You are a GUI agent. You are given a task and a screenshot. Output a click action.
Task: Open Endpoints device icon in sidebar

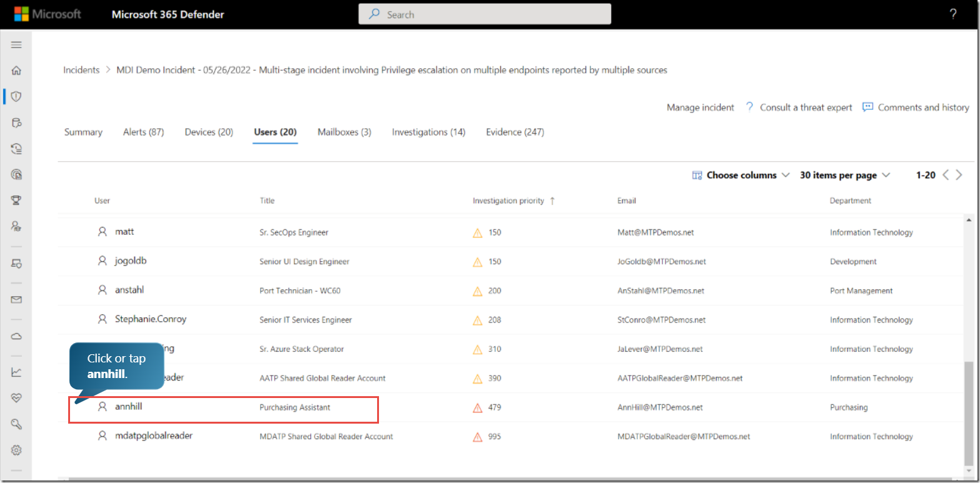pyautogui.click(x=17, y=264)
